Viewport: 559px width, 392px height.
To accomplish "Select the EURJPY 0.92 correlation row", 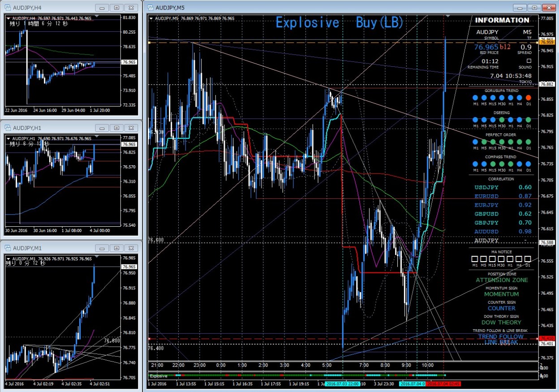I will pyautogui.click(x=503, y=205).
